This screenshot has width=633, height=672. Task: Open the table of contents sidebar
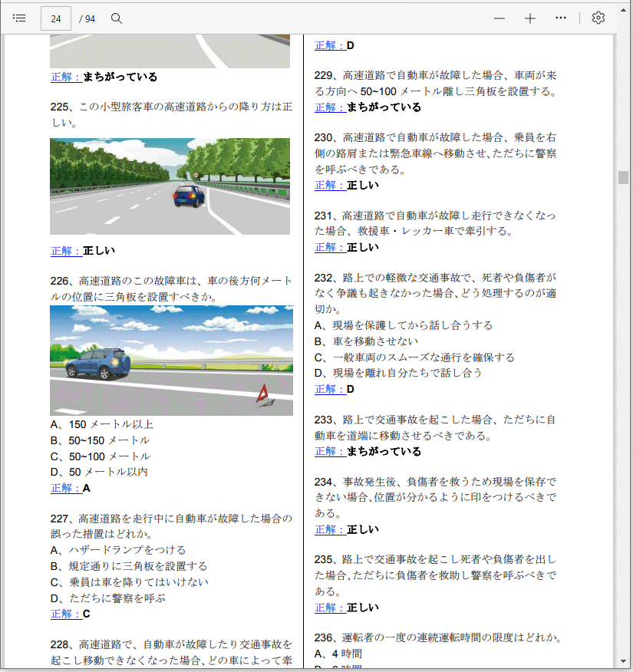point(20,18)
